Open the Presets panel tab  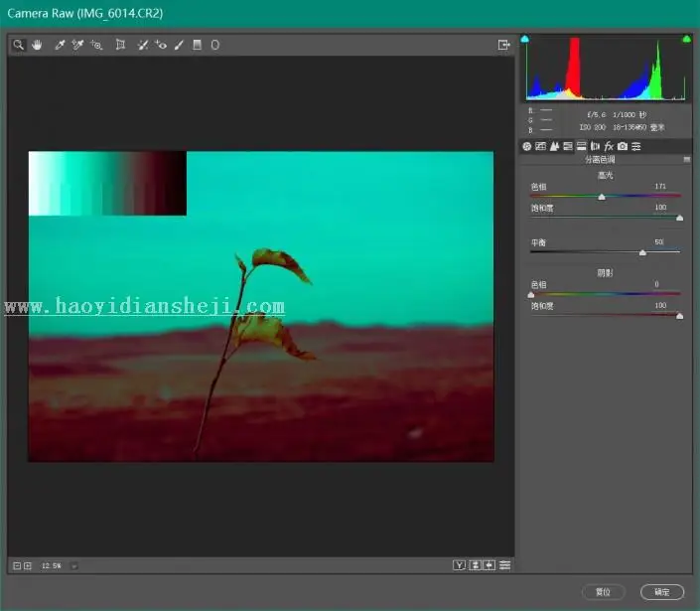click(636, 146)
